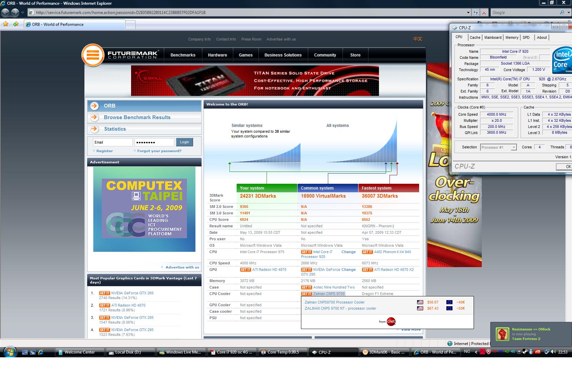Open the Cache tab in CPU-Z
This screenshot has width=572, height=392.
pyautogui.click(x=475, y=37)
